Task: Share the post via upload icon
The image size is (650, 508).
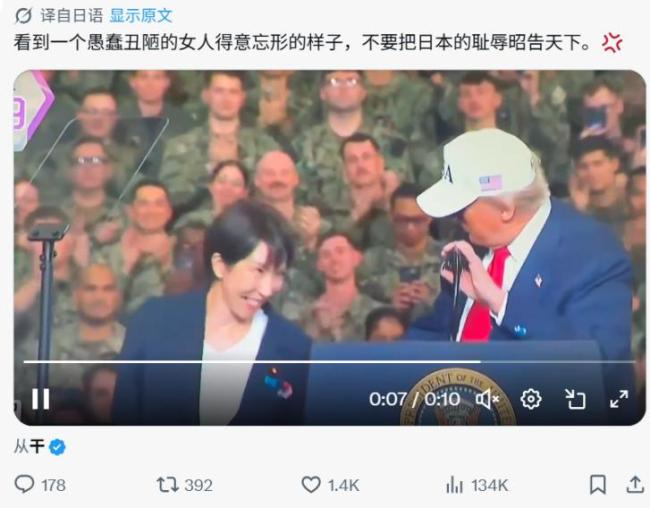Action: (x=635, y=484)
